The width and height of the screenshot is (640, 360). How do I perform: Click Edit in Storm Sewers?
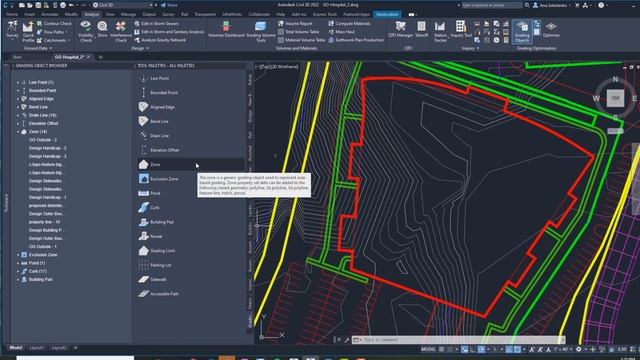click(156, 24)
